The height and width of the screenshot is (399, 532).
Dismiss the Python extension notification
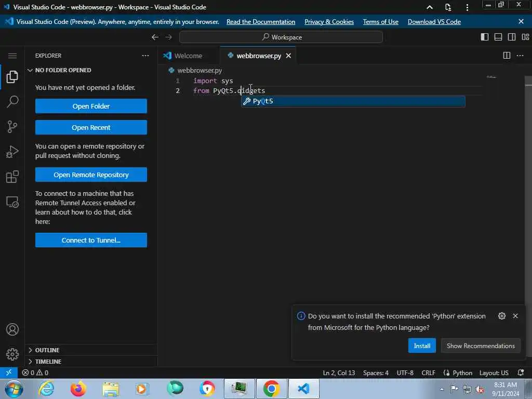pos(515,316)
